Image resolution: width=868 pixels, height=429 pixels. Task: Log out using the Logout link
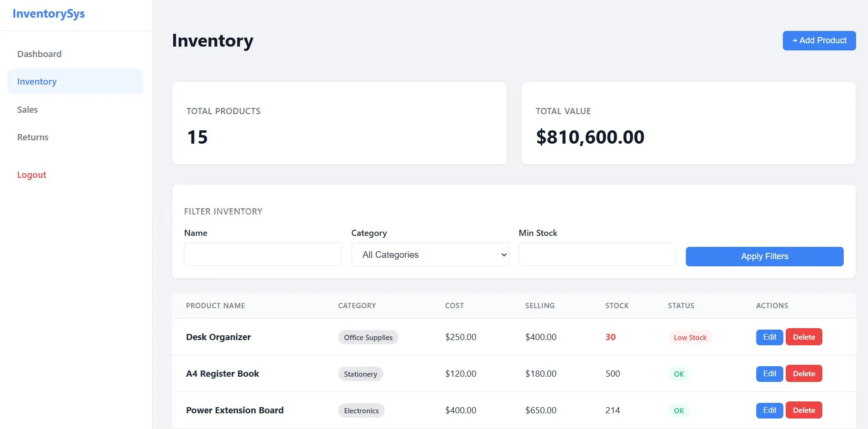[x=32, y=175]
